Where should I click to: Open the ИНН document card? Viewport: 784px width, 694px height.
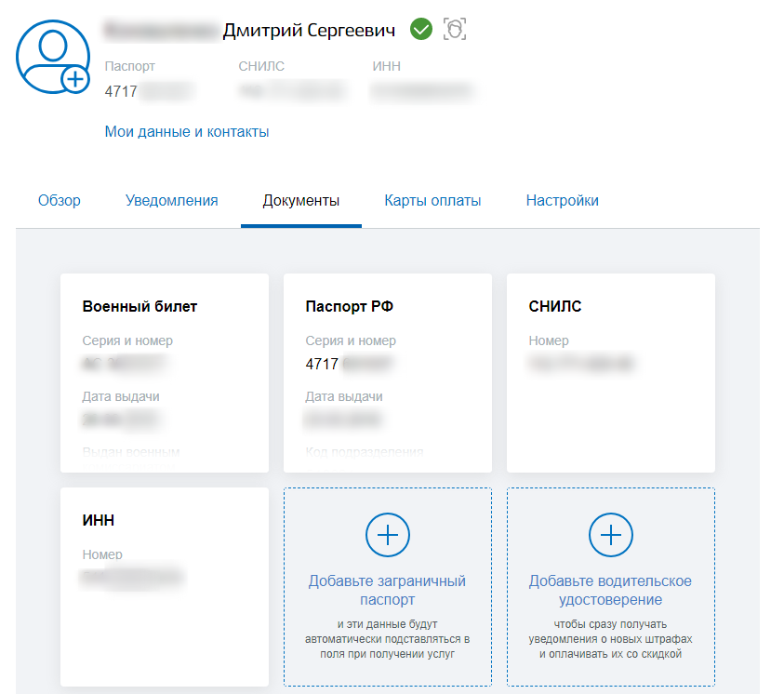[165, 587]
